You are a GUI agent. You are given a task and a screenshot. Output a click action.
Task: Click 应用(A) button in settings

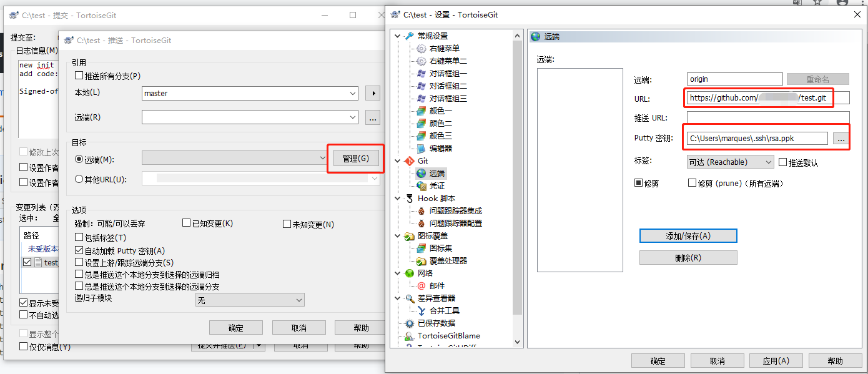pyautogui.click(x=776, y=360)
